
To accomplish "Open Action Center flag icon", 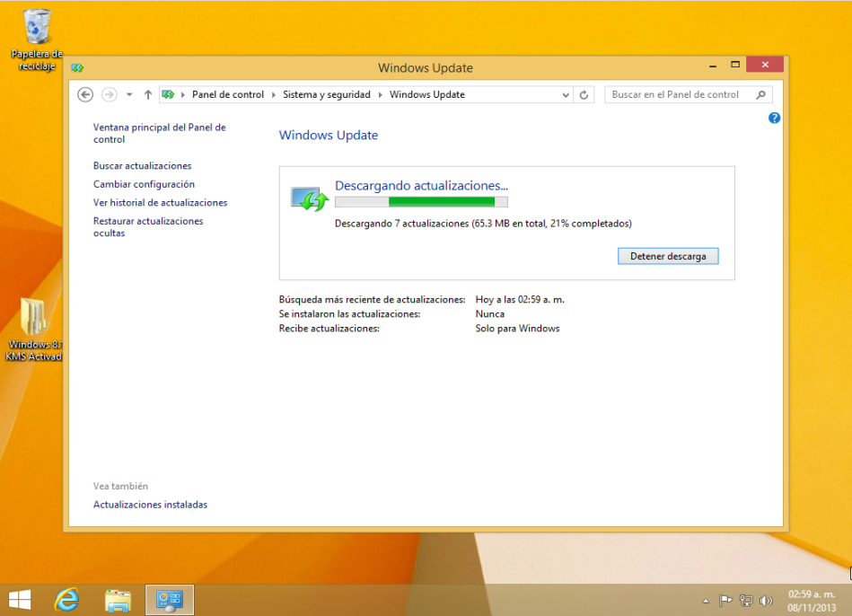I will click(x=725, y=601).
